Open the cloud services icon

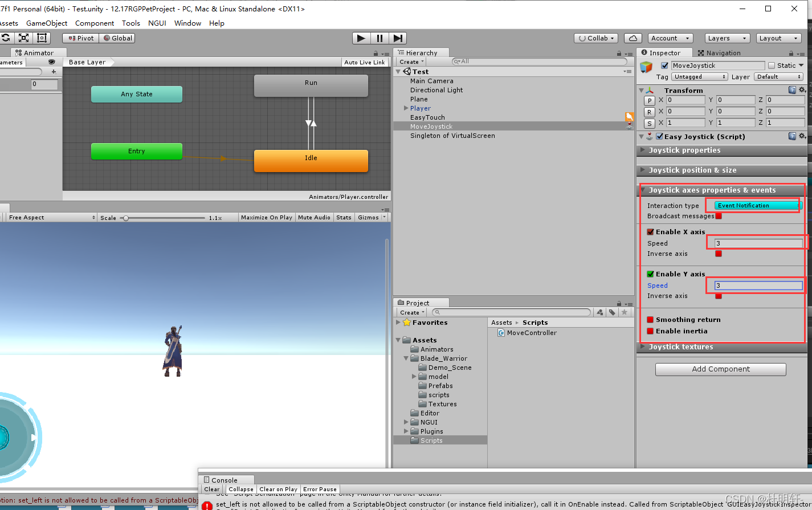[x=633, y=38]
